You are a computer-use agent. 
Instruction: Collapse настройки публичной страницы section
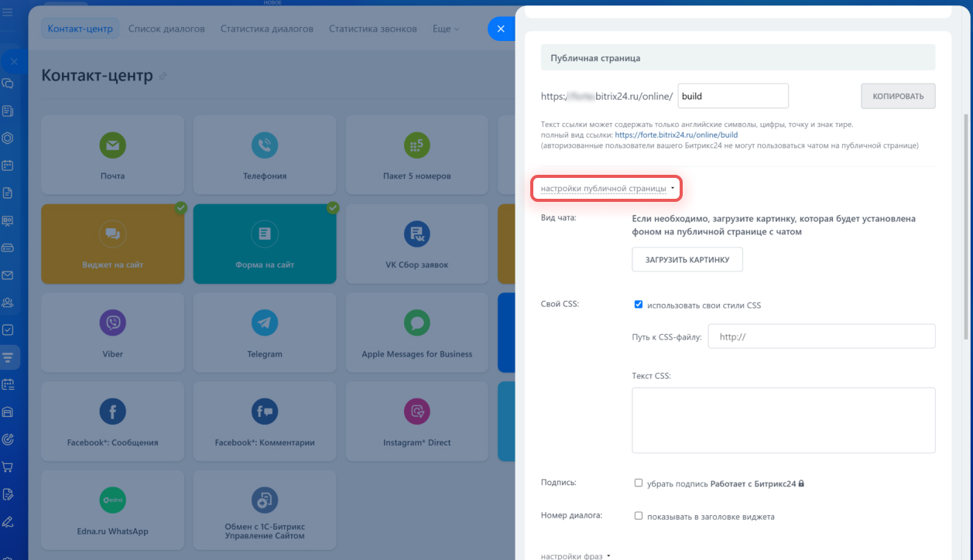[608, 188]
